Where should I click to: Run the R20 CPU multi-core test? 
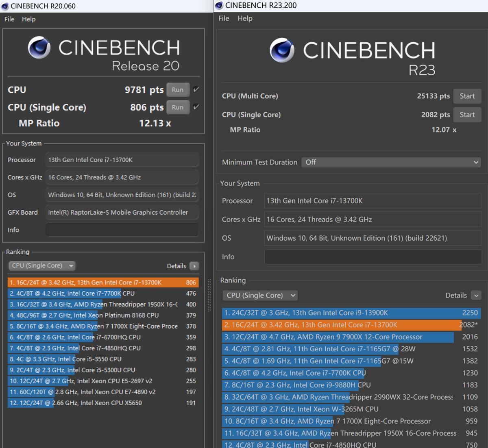[x=177, y=90]
